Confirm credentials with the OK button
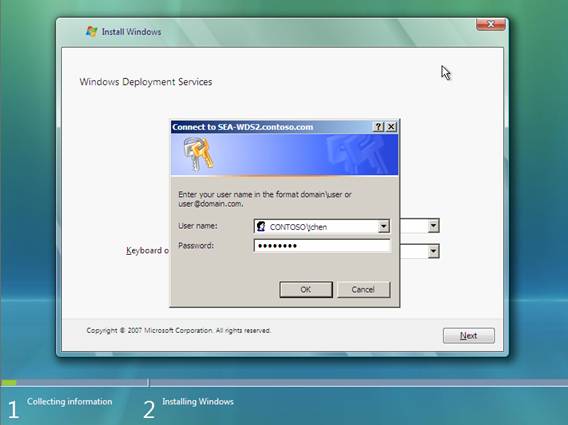This screenshot has height=425, width=568. [x=306, y=289]
